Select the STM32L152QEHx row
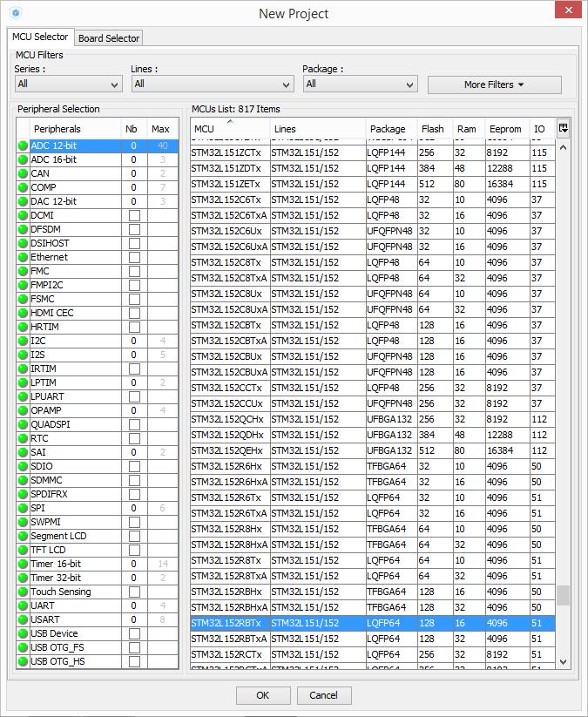Screen dimensions: 588x717 (x=373, y=451)
